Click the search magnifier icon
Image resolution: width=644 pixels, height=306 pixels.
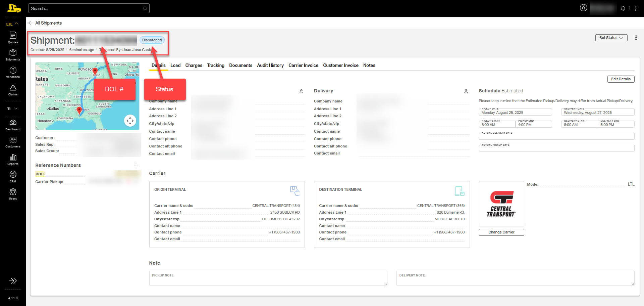145,8
